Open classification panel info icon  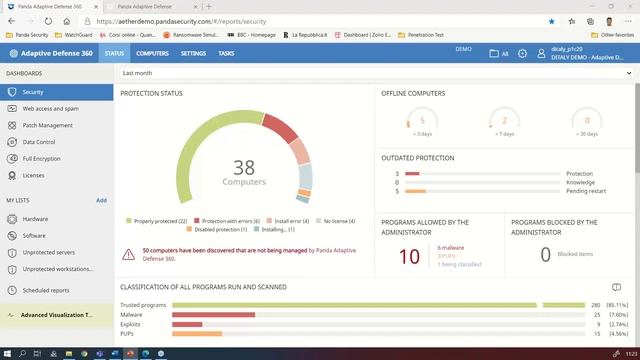(x=616, y=287)
